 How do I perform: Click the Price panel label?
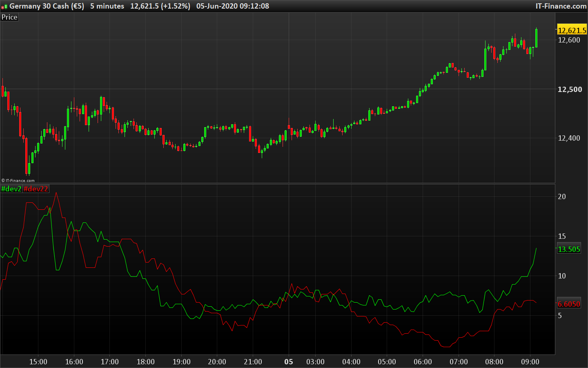(9, 17)
